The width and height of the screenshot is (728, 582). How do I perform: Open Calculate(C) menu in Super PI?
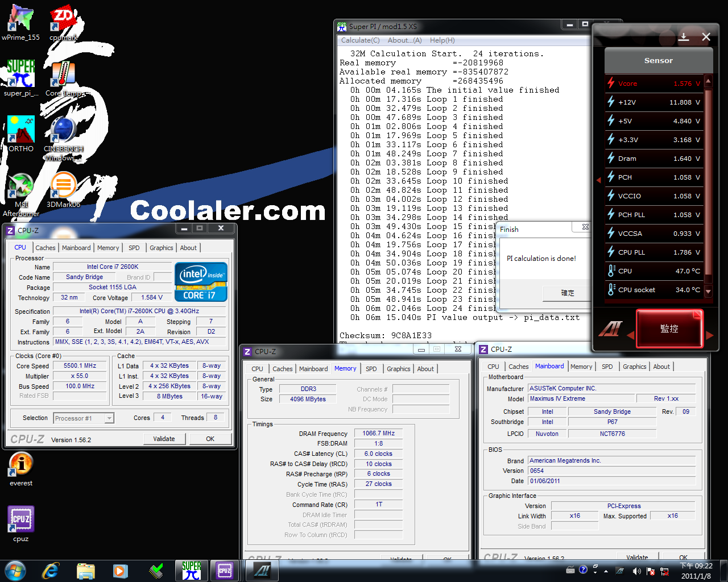pyautogui.click(x=361, y=40)
